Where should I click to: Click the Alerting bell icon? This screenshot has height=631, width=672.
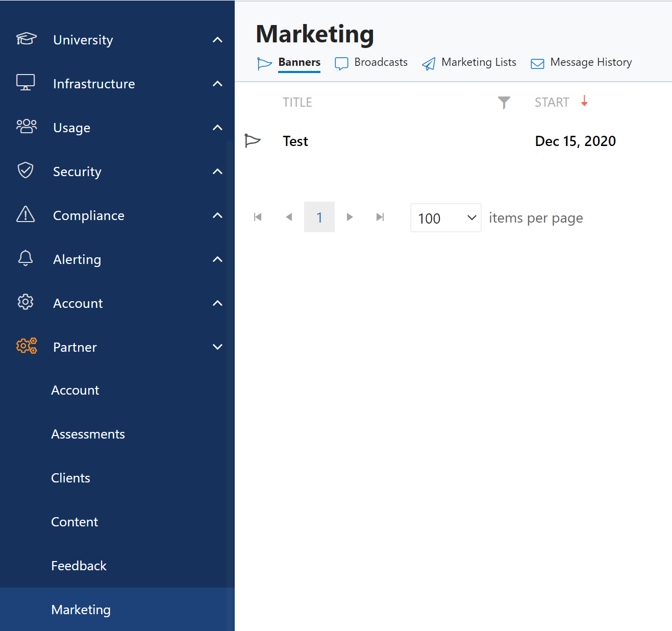(x=26, y=258)
